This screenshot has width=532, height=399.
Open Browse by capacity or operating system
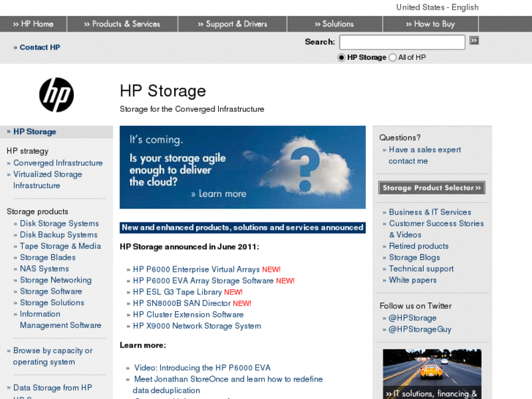[53, 357]
